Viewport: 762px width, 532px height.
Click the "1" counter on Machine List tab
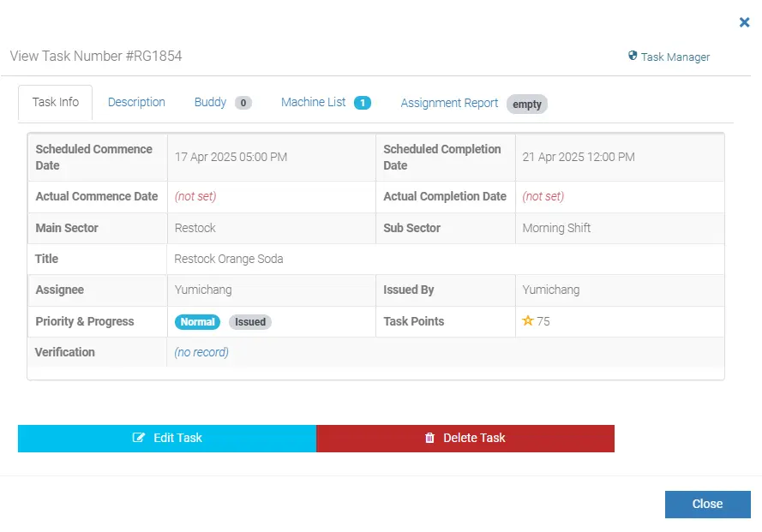click(x=363, y=102)
